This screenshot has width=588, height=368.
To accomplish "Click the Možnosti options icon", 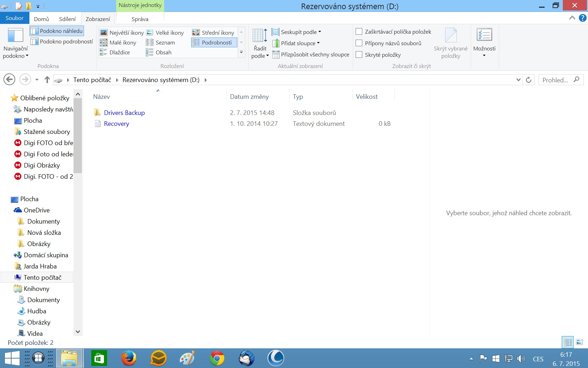I will click(484, 35).
